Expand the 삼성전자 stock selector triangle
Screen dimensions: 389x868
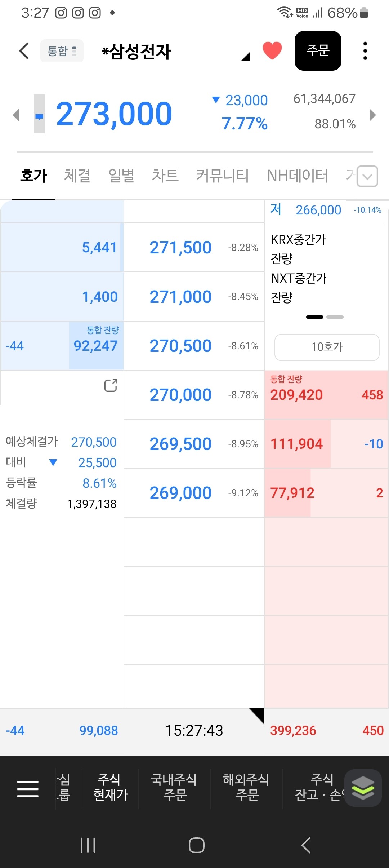pyautogui.click(x=246, y=56)
